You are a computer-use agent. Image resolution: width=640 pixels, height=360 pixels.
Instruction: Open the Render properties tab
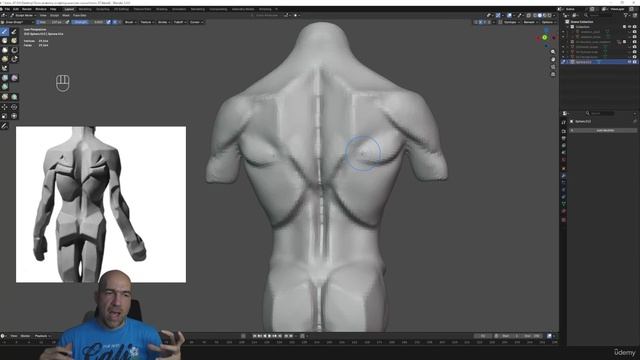click(x=564, y=131)
